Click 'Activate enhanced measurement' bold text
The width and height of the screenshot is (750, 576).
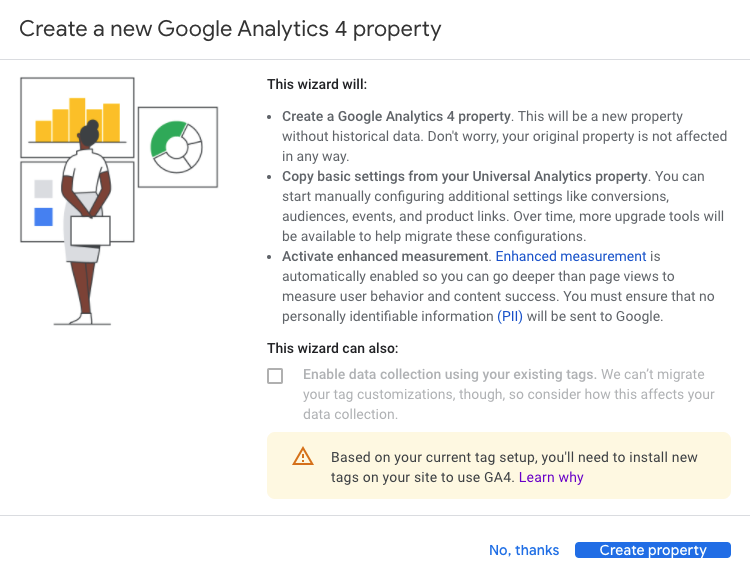pos(385,256)
